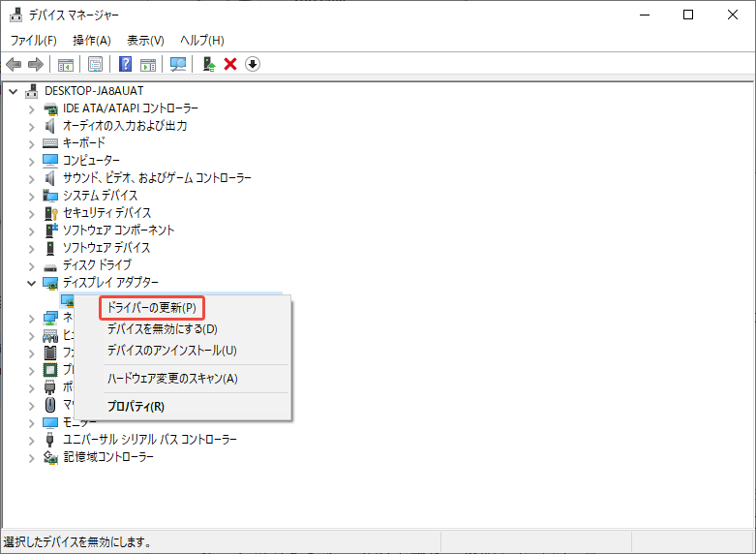Expand the セキュリティ デバイス node
The width and height of the screenshot is (756, 554).
(31, 214)
